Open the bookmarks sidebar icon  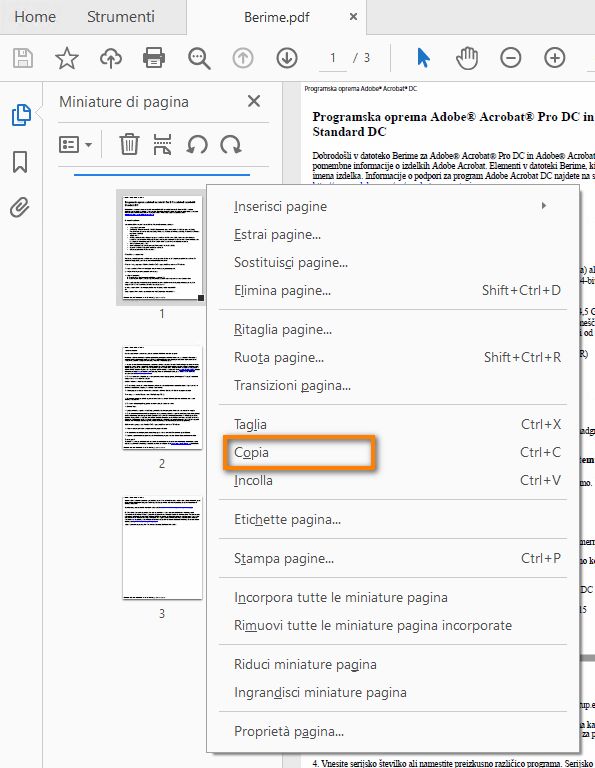click(x=20, y=162)
